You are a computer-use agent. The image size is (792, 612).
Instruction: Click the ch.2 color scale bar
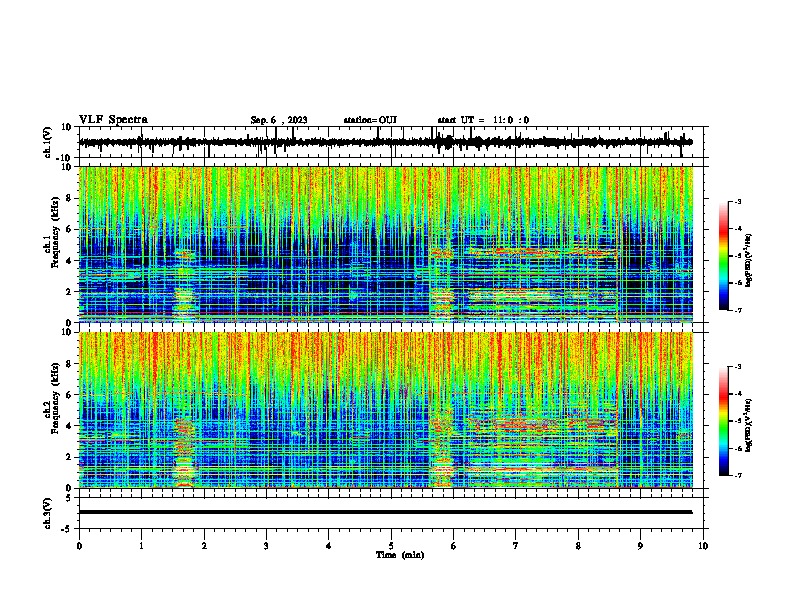(x=724, y=421)
